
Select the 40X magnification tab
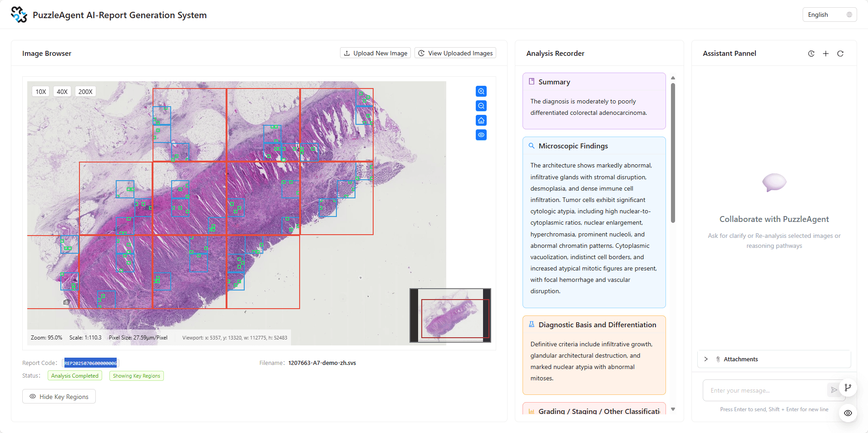(62, 91)
